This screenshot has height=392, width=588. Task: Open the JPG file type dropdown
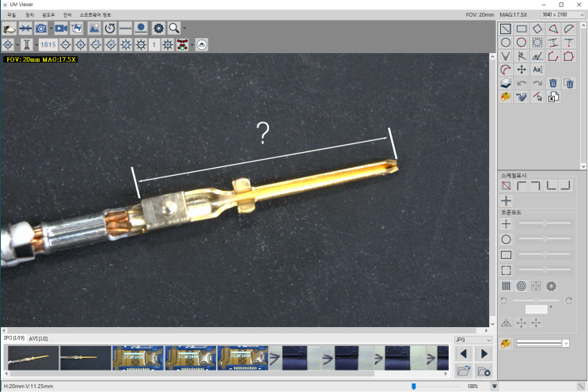(x=473, y=340)
